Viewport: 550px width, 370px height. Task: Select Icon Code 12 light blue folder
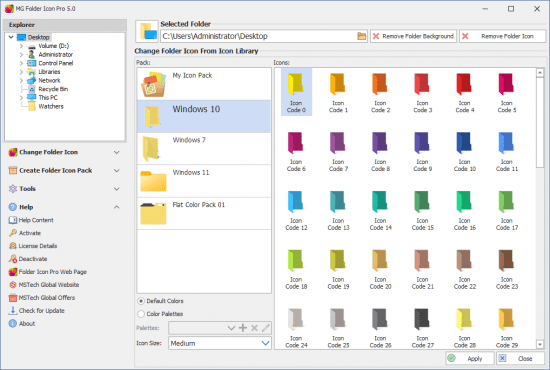tap(296, 210)
